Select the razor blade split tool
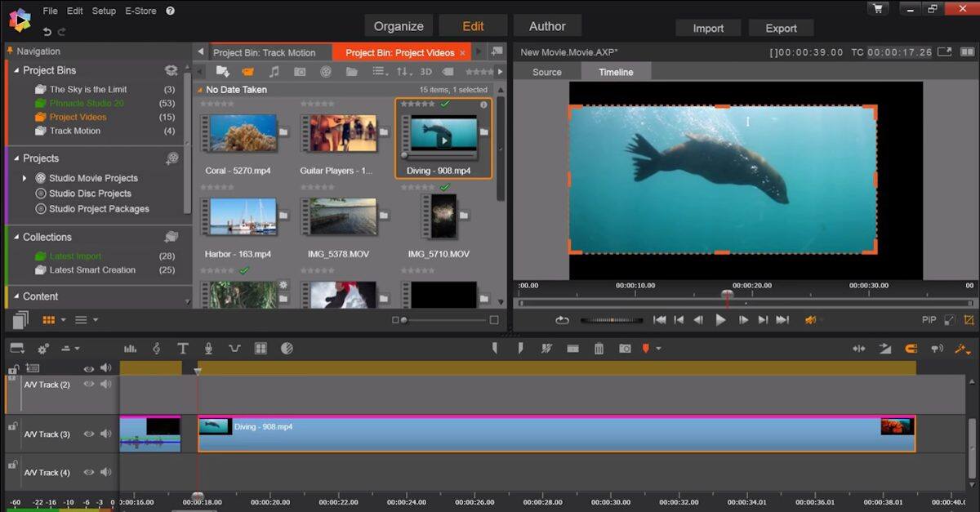Image resolution: width=980 pixels, height=512 pixels. pyautogui.click(x=547, y=348)
